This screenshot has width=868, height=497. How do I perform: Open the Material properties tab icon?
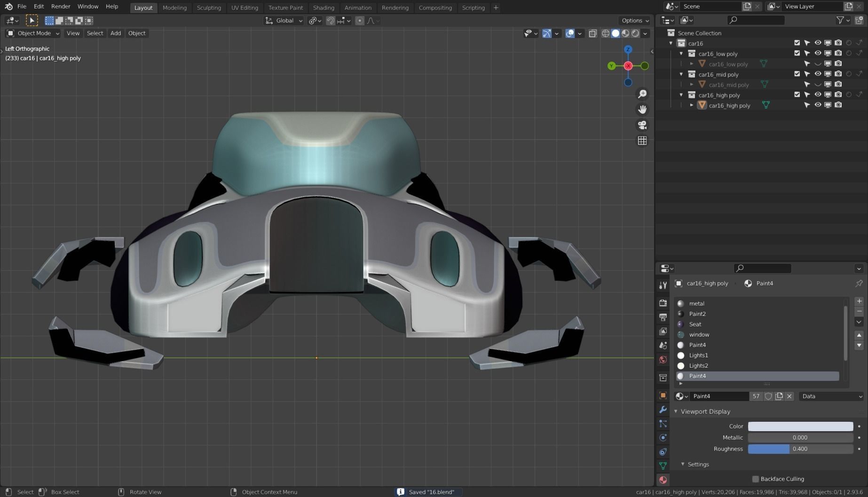click(x=663, y=480)
